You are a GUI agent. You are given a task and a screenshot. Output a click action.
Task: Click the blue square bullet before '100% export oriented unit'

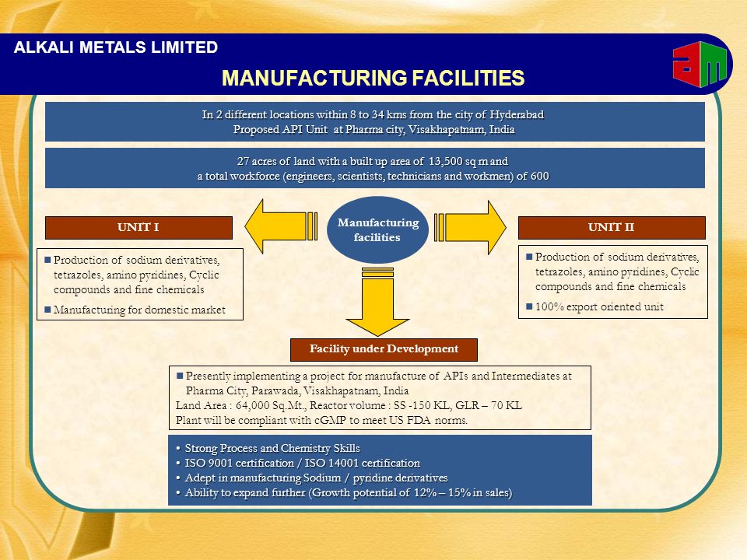point(529,306)
